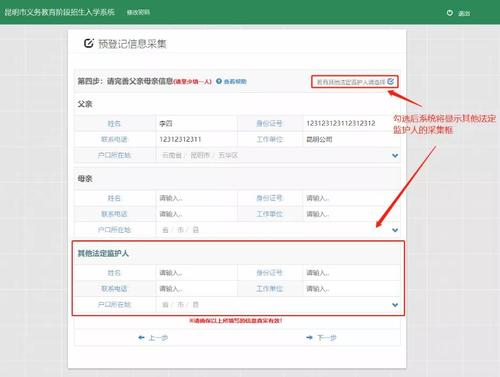Click the red notice below guardian section
The height and width of the screenshot is (377, 500).
[236, 320]
